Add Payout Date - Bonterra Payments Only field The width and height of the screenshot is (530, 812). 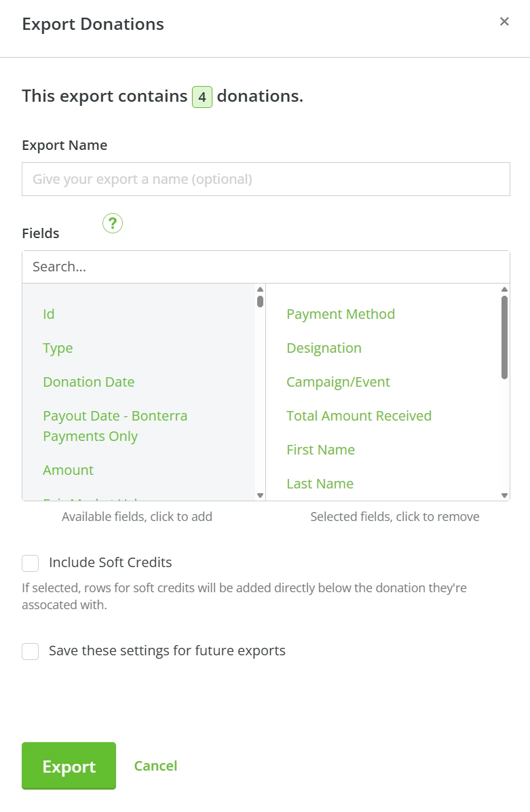click(115, 426)
